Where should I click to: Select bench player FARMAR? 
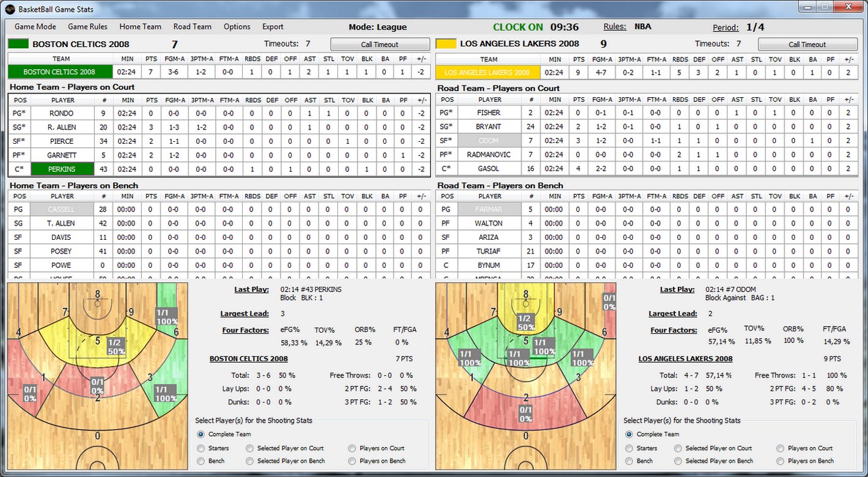pos(489,209)
